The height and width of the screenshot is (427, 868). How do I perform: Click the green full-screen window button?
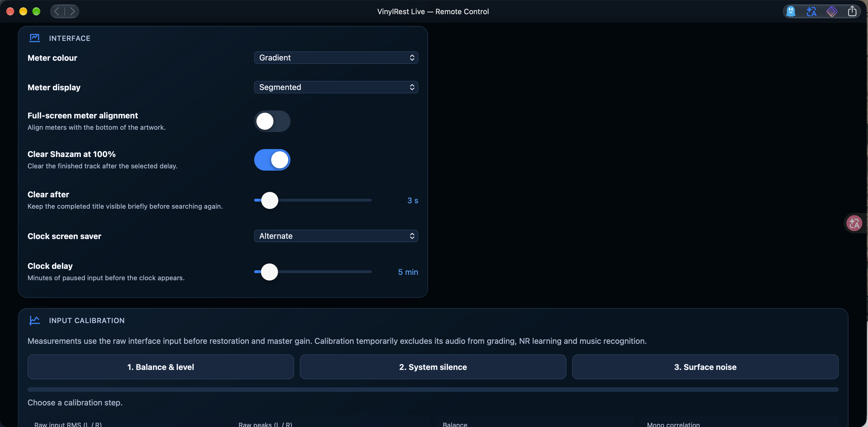tap(36, 11)
